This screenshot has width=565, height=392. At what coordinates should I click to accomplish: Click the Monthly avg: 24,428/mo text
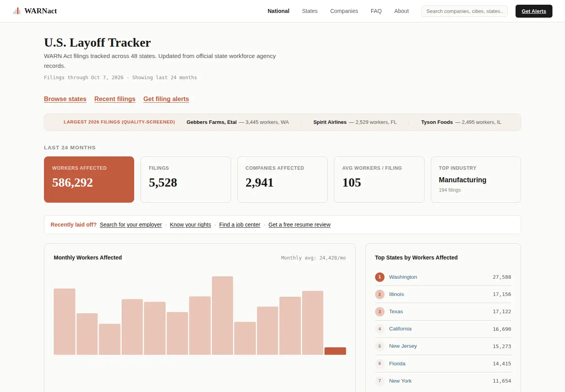313,258
